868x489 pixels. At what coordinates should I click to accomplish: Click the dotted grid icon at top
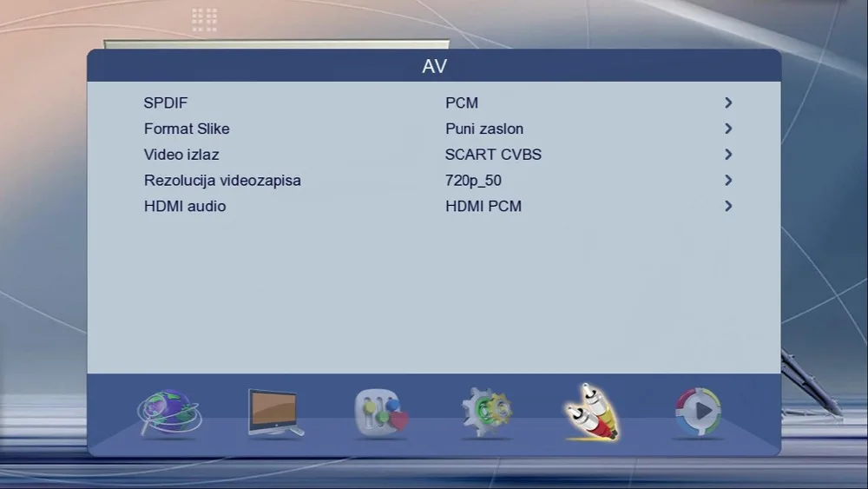pos(204,20)
